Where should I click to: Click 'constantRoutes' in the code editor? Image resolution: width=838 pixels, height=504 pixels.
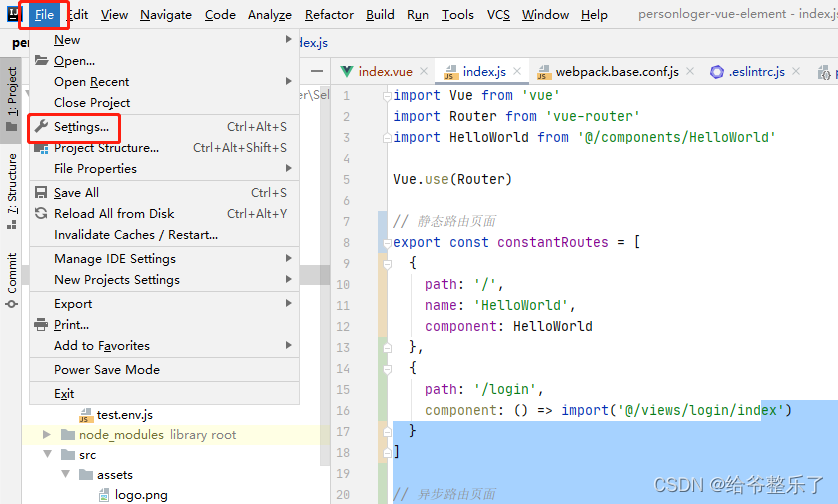coord(553,242)
